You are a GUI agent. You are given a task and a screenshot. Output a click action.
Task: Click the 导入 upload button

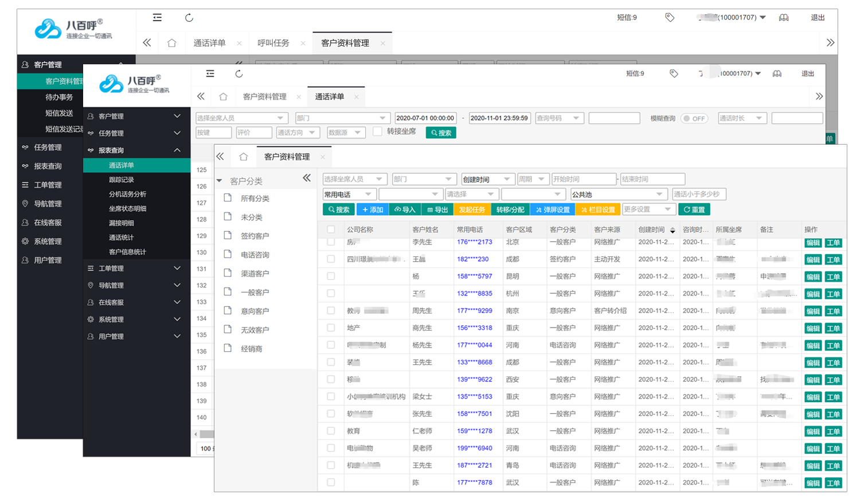coord(405,210)
